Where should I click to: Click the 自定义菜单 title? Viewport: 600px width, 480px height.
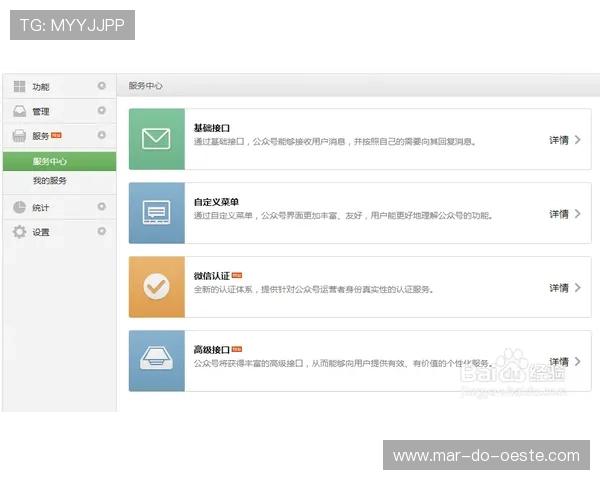(x=216, y=202)
